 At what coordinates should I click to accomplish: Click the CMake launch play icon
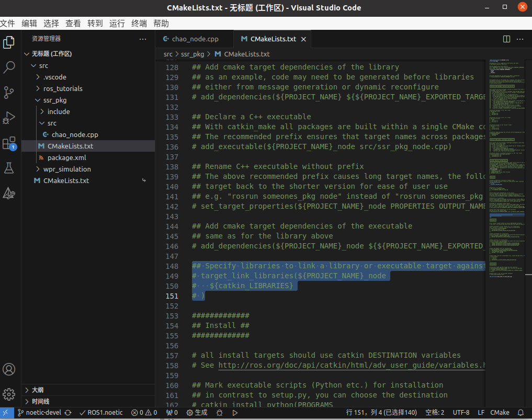coord(235,413)
